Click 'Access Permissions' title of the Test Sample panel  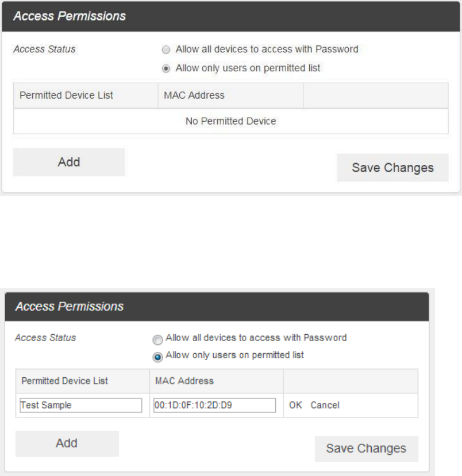pos(70,307)
